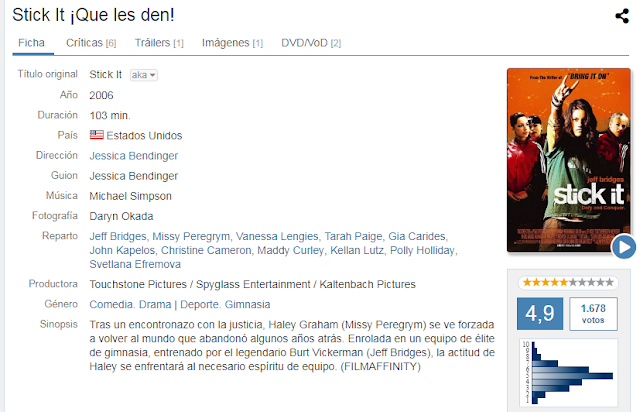Open the Missy Peregrym cast link
This screenshot has width=640, height=412.
191,236
